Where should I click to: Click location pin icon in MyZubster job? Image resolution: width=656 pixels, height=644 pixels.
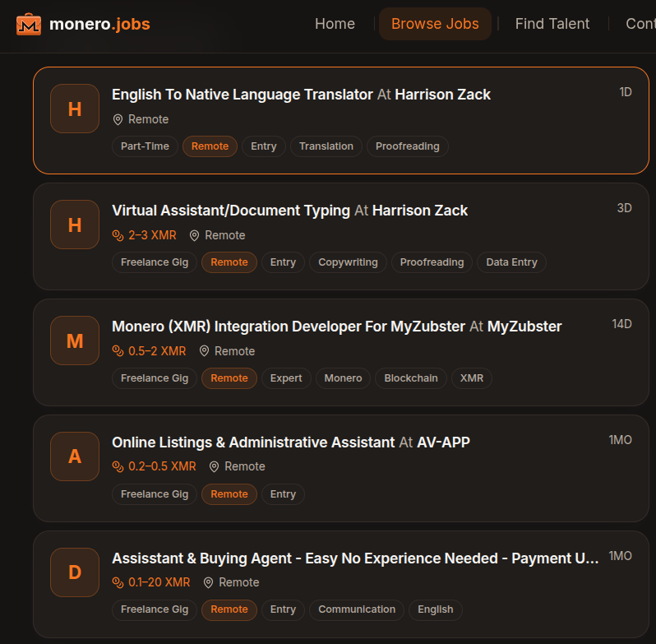click(x=204, y=351)
